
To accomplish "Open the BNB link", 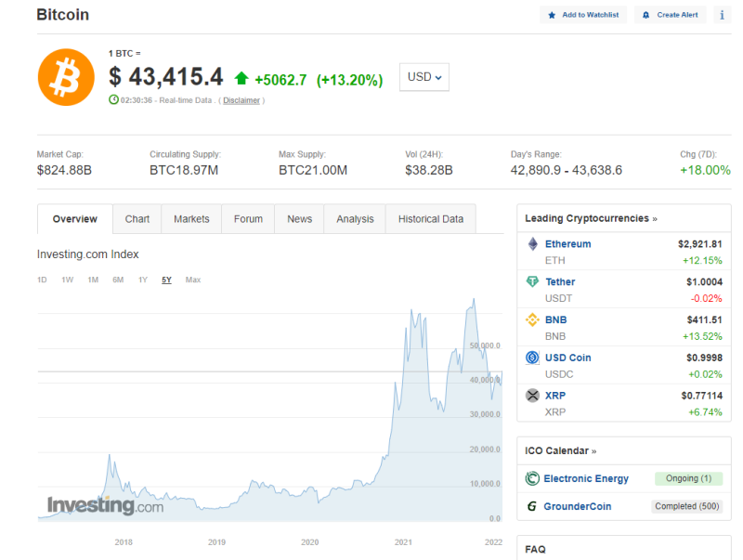I will (x=555, y=319).
